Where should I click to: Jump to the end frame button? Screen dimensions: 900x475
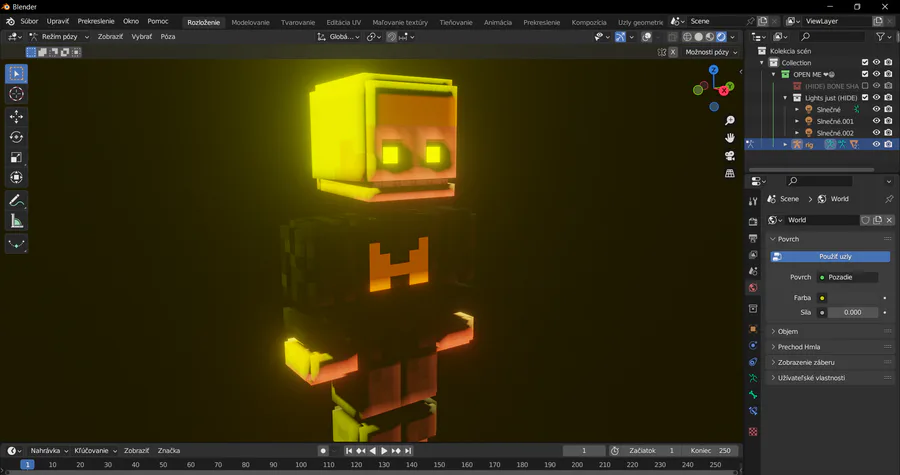[408, 451]
